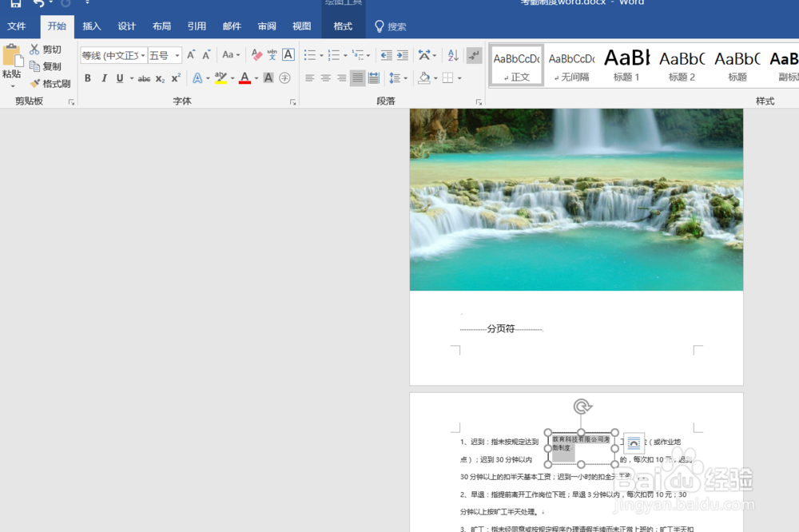Switch to the 引用 (References) tab

(x=197, y=26)
